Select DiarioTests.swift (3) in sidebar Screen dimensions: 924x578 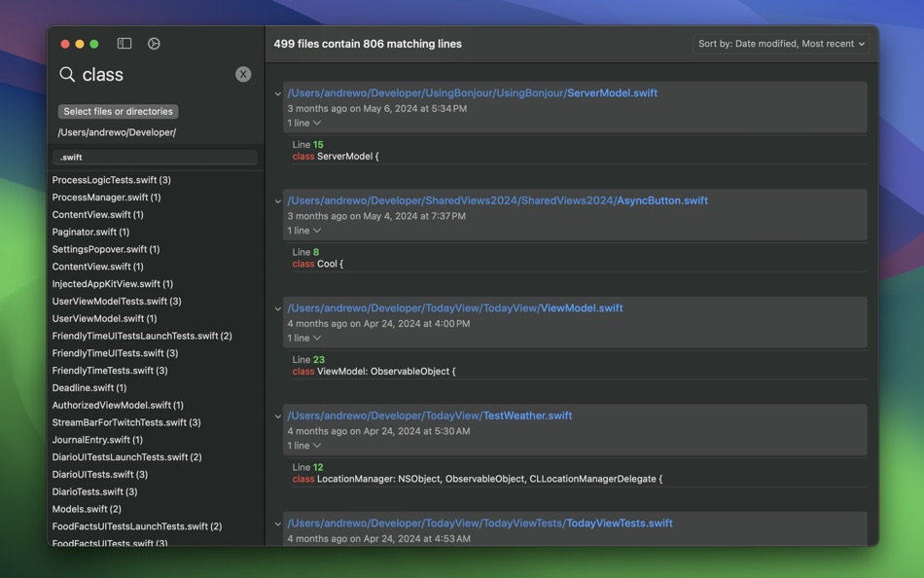[94, 491]
